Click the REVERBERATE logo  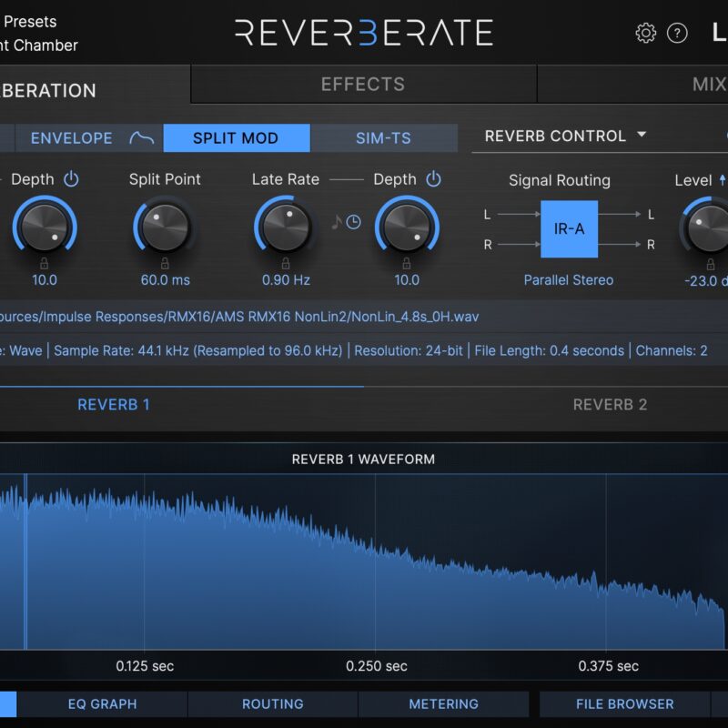point(363,33)
